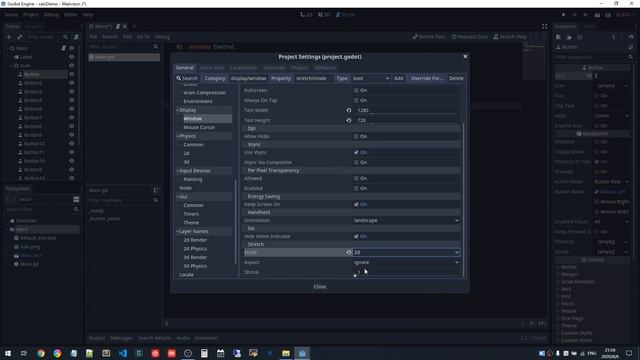Open the Output bottom panel

(97, 338)
